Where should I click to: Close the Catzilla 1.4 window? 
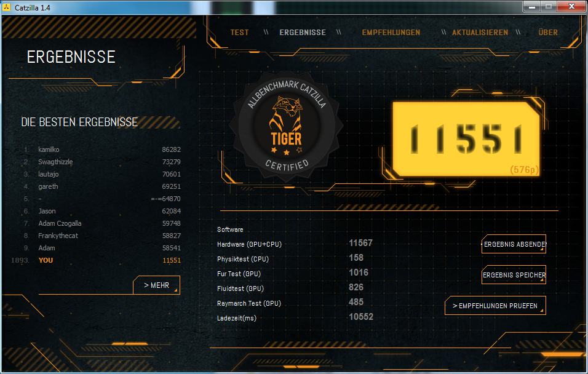[571, 6]
